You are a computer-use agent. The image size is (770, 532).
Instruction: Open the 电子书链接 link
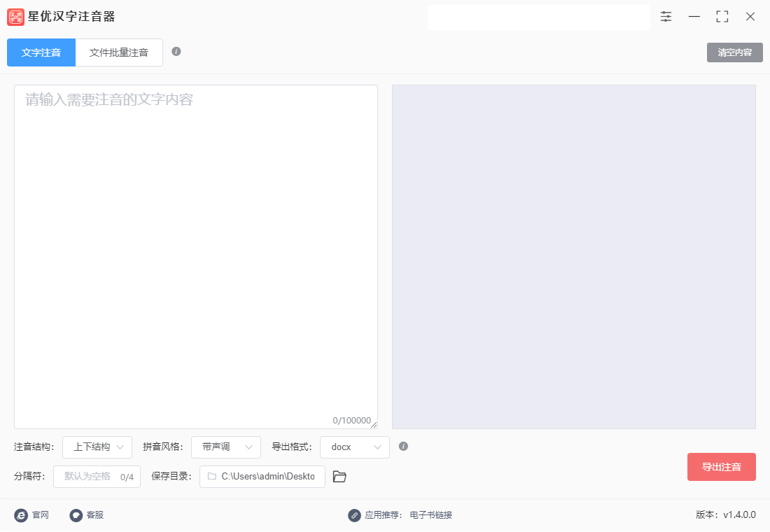click(430, 515)
